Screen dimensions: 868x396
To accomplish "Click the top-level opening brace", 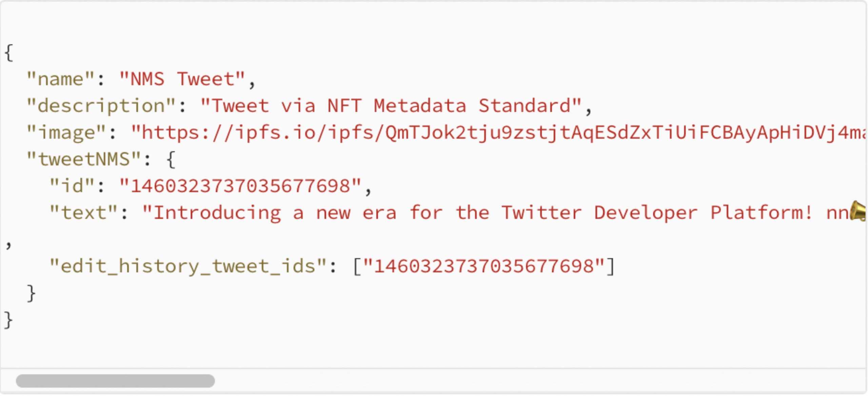I will point(9,53).
